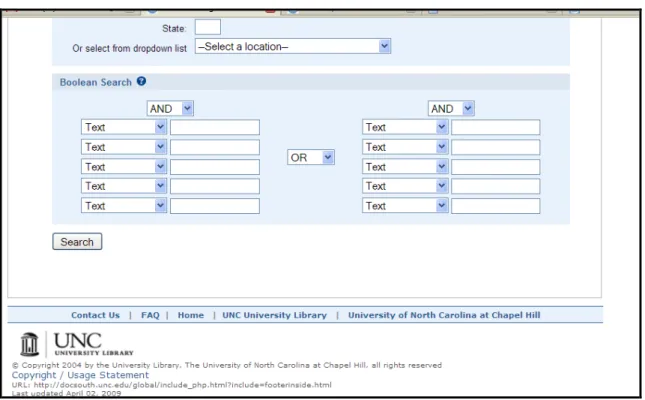Click first search term field, right group
Image resolution: width=645 pixels, height=400 pixels.
tap(496, 127)
